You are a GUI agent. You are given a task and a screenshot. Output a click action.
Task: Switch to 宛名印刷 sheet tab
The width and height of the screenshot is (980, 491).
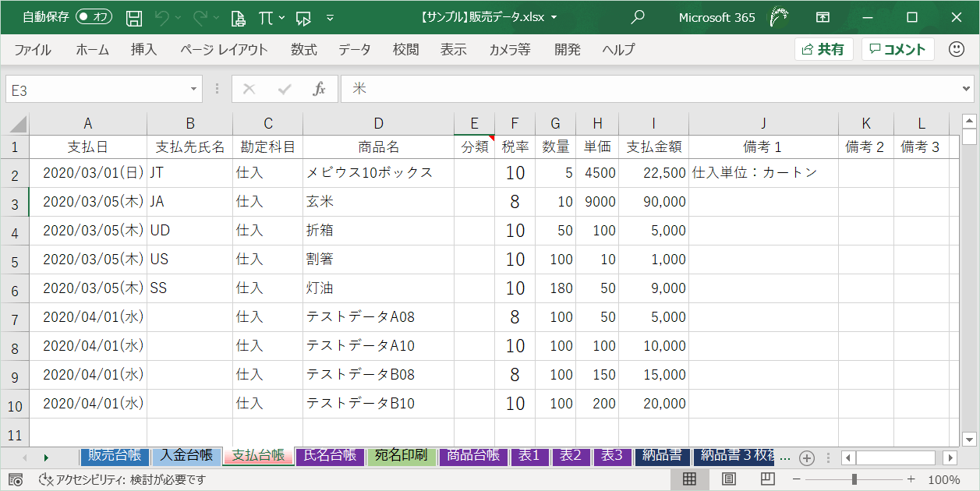pyautogui.click(x=402, y=456)
